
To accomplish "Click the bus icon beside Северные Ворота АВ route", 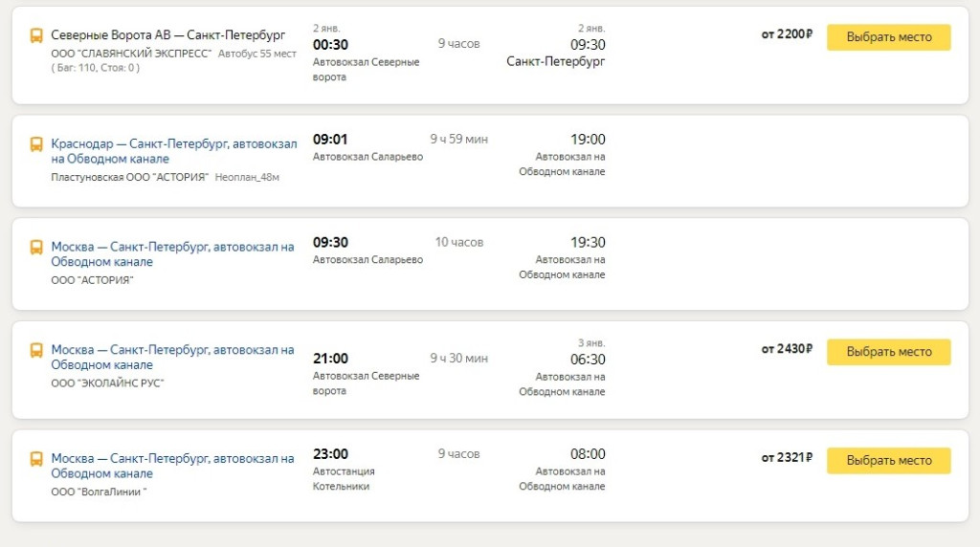I will point(36,36).
